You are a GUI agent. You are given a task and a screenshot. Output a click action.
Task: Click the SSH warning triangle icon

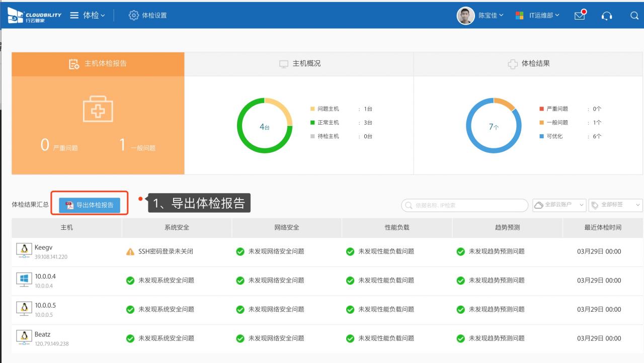130,251
